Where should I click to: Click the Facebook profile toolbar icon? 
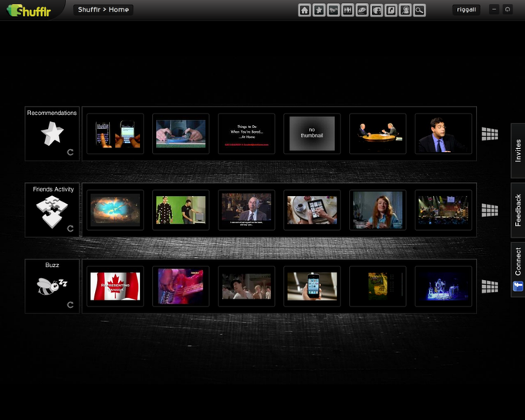(376, 10)
